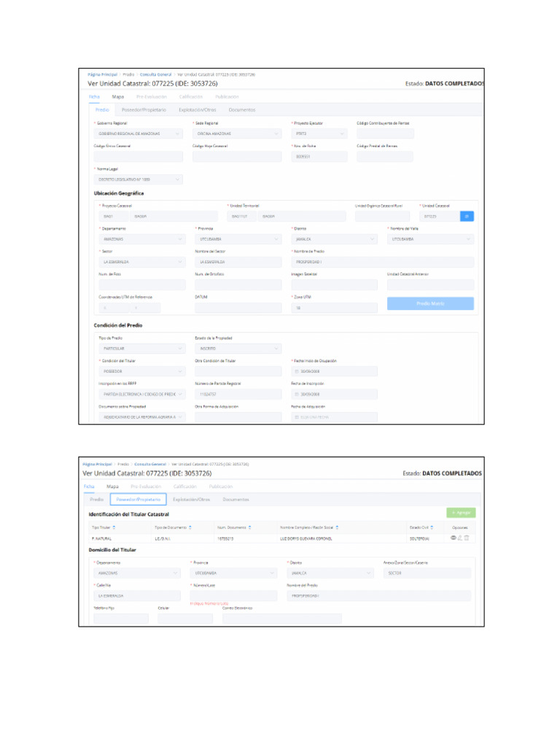The height and width of the screenshot is (747, 560).
Task: Select Ficha tab in the Predio form screenshot
Action: pyautogui.click(x=94, y=97)
